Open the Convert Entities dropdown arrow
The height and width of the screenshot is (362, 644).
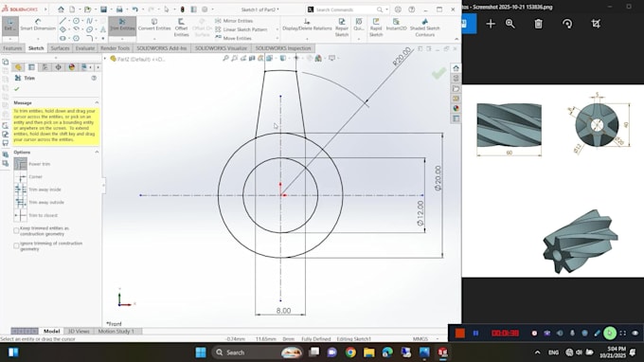coord(154,39)
